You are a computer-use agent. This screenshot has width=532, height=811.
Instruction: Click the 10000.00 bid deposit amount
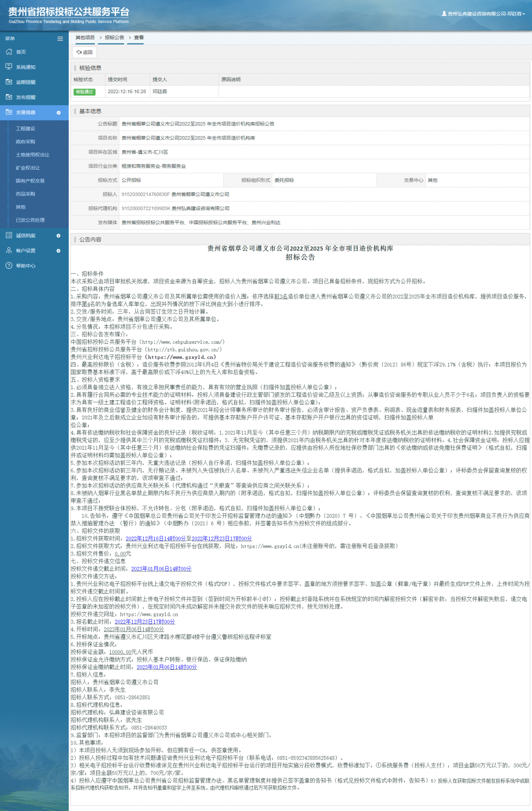120,652
